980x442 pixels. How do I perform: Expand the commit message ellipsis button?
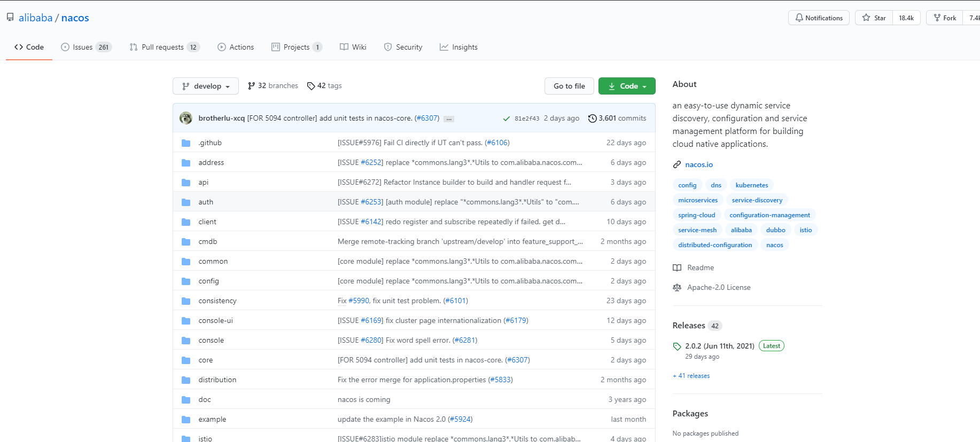[x=449, y=119]
